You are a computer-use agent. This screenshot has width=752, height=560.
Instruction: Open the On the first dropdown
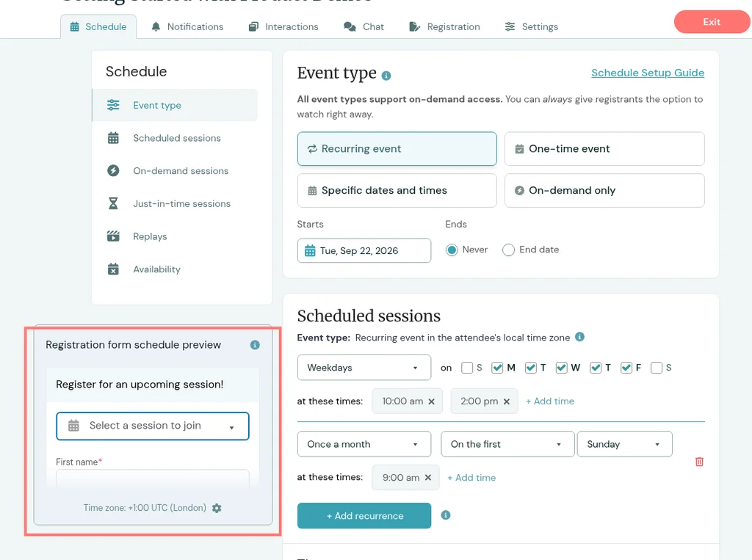(x=507, y=445)
